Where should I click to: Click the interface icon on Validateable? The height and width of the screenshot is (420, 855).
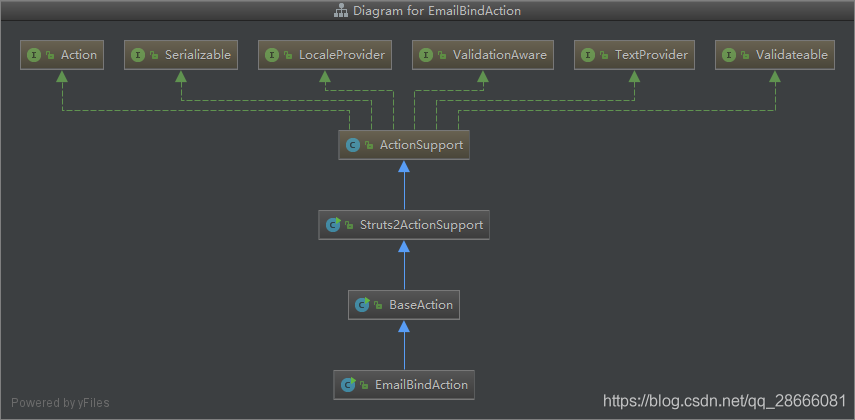[729, 55]
